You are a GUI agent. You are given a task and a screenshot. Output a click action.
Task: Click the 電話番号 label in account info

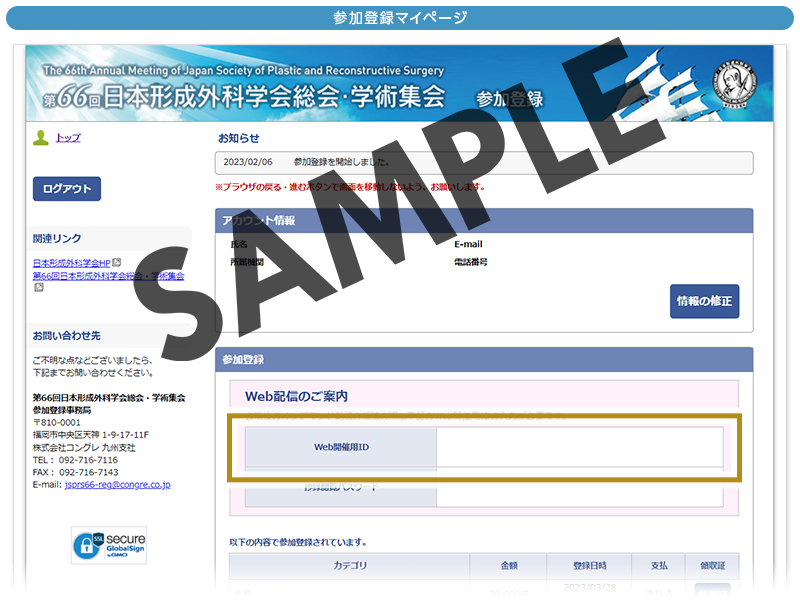pos(470,262)
